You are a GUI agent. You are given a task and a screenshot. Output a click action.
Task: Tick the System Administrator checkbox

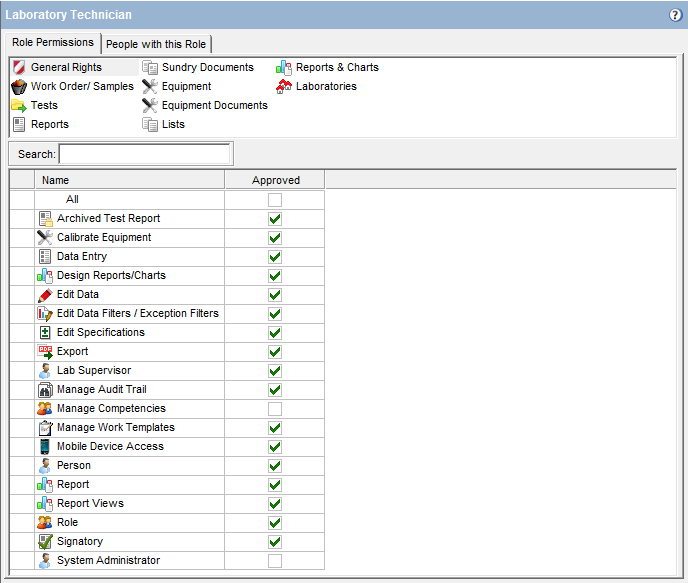click(x=275, y=561)
